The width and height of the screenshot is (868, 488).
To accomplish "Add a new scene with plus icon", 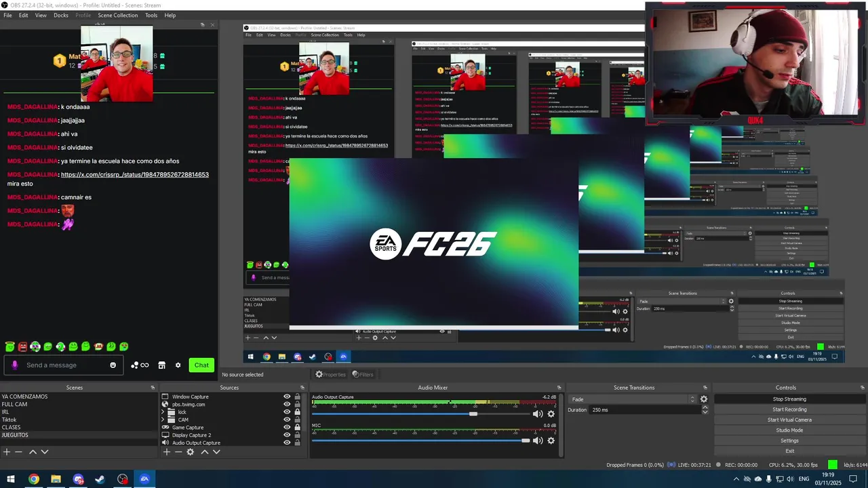I will (6, 452).
